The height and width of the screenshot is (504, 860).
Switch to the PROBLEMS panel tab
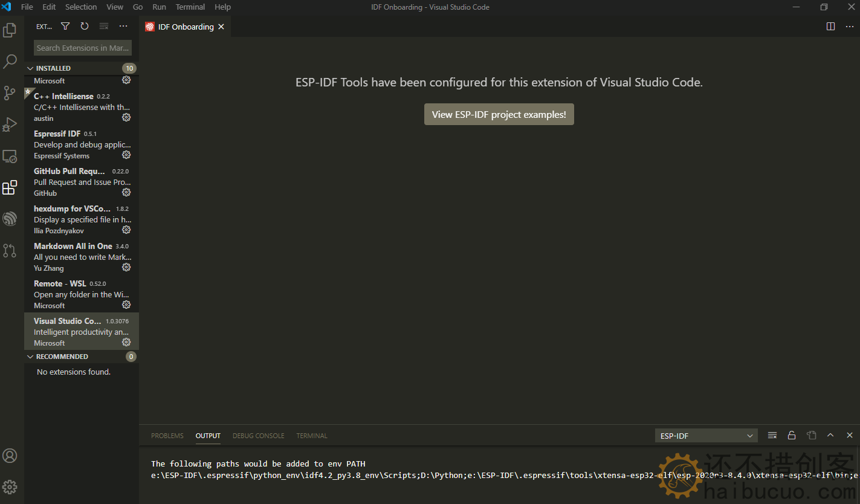tap(167, 436)
